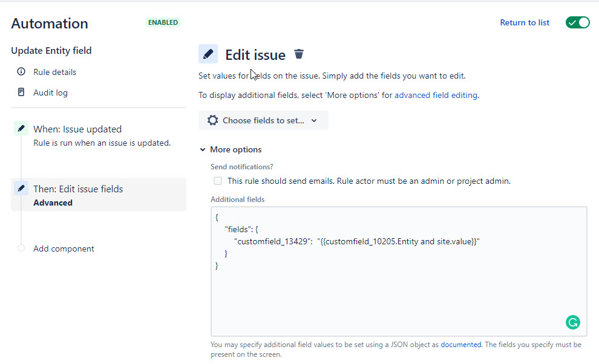Click the Edit issue pencil icon
This screenshot has height=364, width=599.
[x=208, y=54]
